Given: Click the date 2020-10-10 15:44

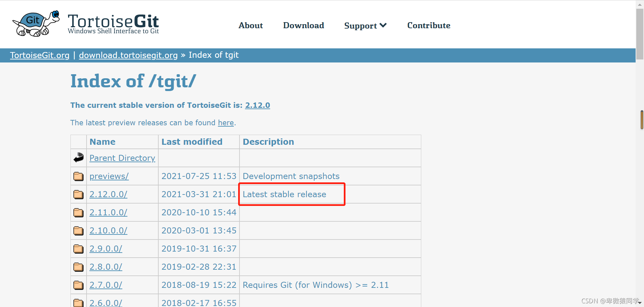Looking at the screenshot, I should [x=199, y=212].
